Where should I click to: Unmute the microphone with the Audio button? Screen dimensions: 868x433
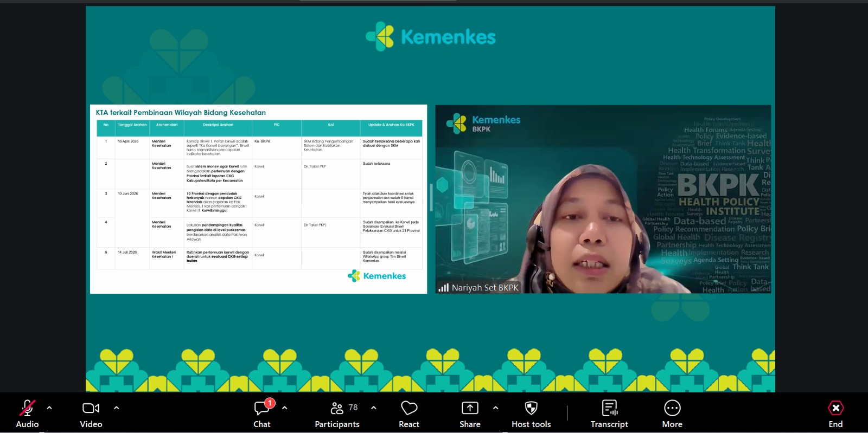[x=27, y=413]
